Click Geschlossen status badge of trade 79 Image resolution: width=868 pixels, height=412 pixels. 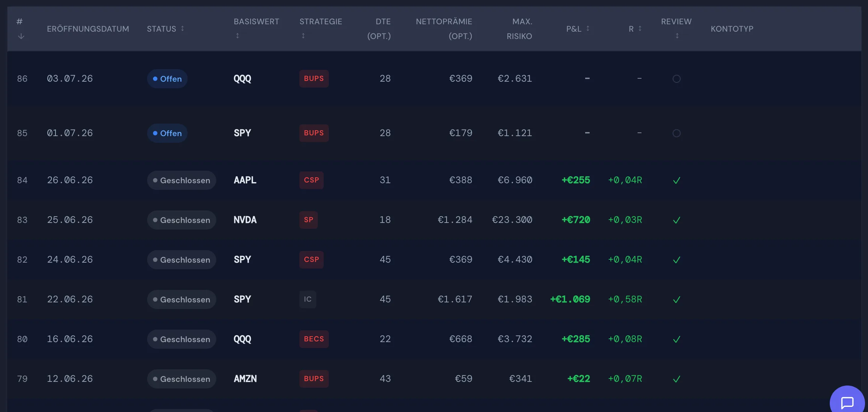pyautogui.click(x=182, y=379)
